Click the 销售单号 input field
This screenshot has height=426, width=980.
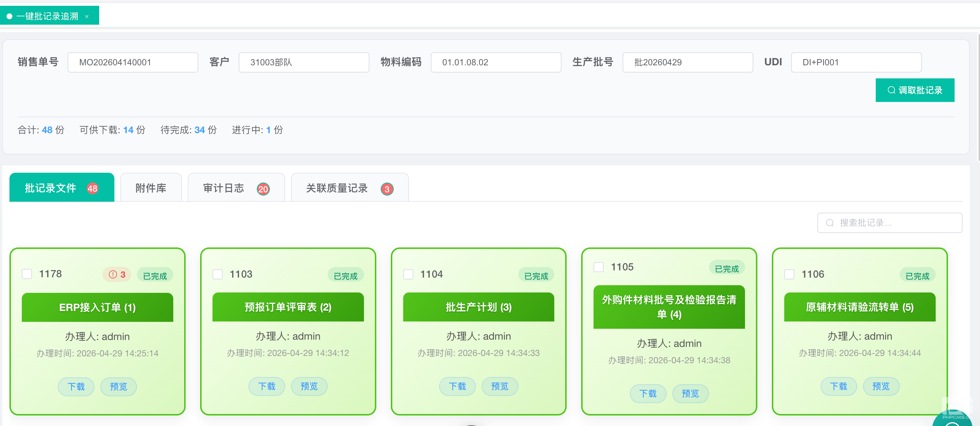tap(133, 62)
